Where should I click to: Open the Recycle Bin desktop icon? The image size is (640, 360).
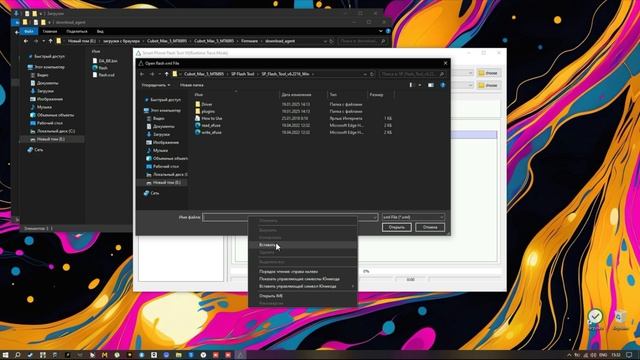coord(620,320)
